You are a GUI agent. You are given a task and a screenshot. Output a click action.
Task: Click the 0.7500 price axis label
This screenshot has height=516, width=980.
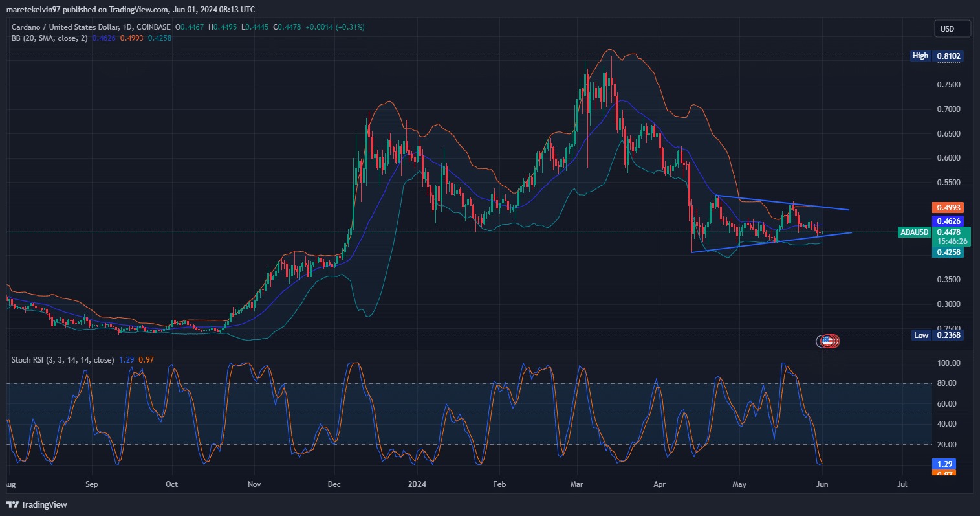coord(948,85)
